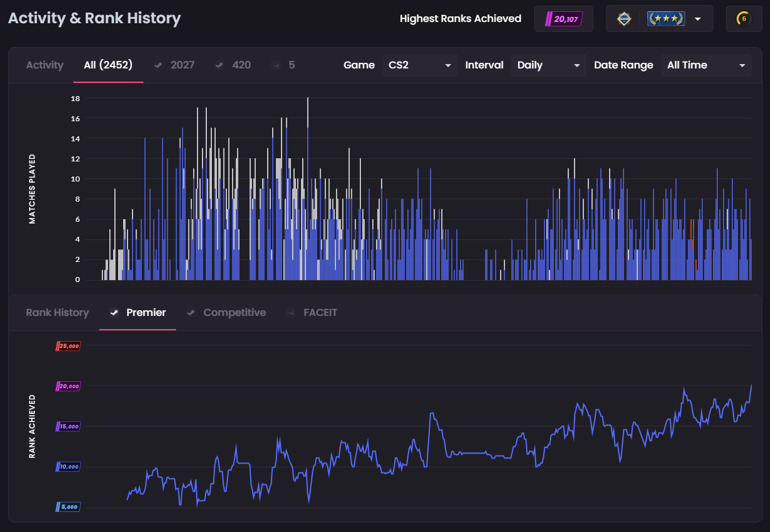Switch to the FACEIT rank history tab
The height and width of the screenshot is (532, 770).
point(312,312)
